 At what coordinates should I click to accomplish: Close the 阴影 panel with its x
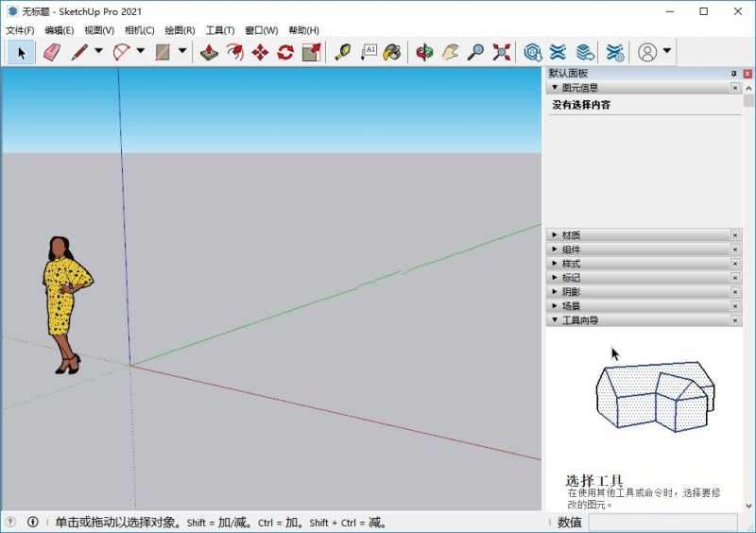click(735, 292)
